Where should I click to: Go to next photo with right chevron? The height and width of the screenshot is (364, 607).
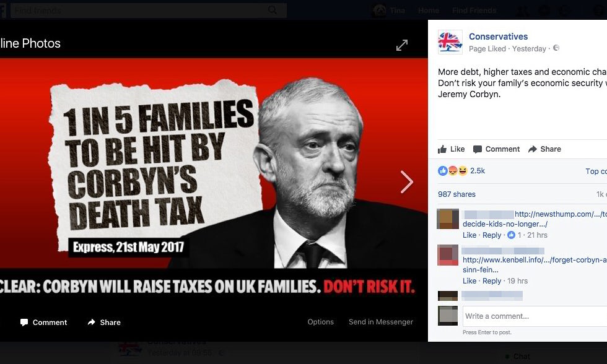406,182
